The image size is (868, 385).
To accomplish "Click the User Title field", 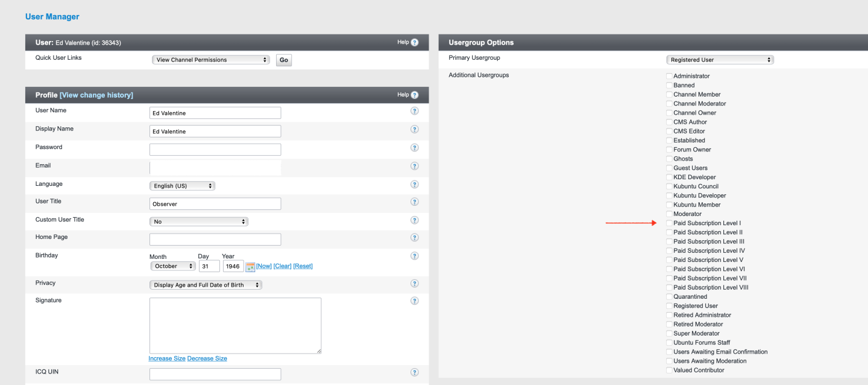I will (x=215, y=204).
